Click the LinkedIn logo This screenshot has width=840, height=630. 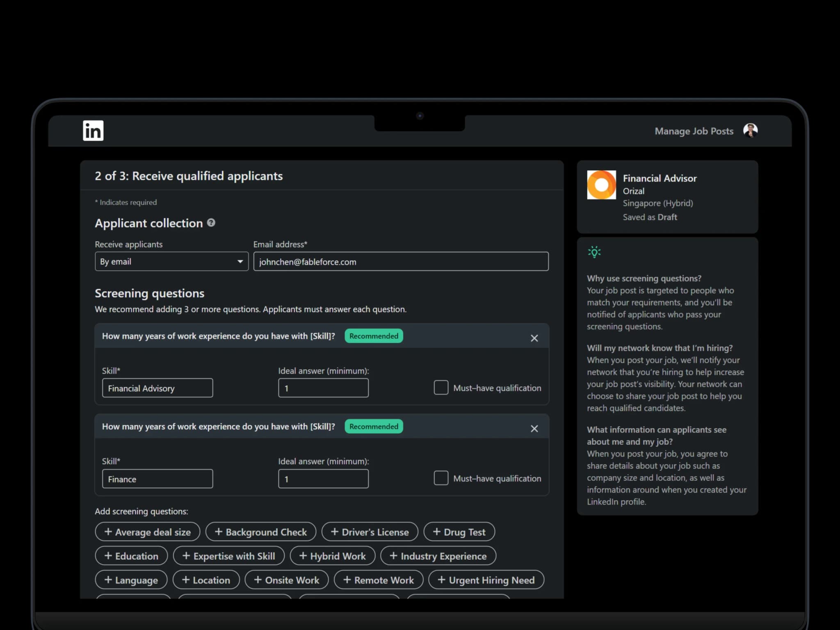93,131
